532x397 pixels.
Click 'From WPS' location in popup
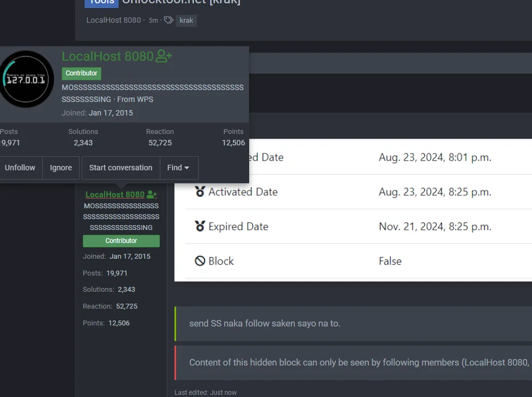[x=135, y=99]
